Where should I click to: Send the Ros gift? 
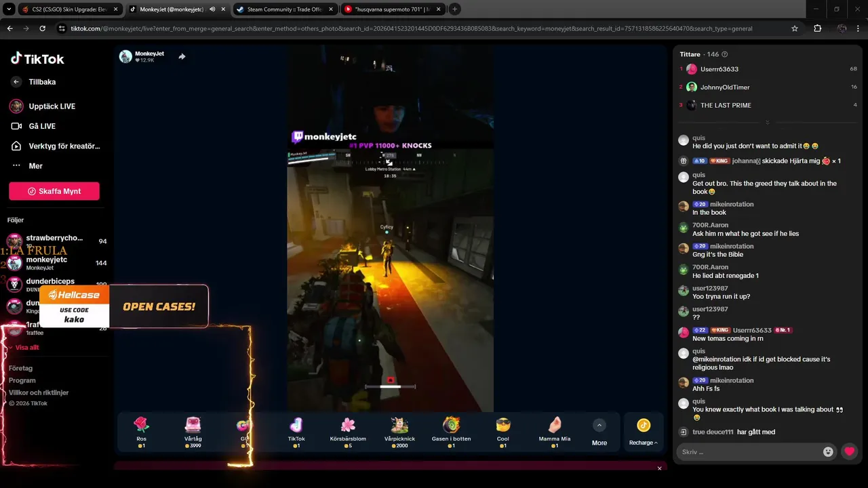(x=141, y=432)
